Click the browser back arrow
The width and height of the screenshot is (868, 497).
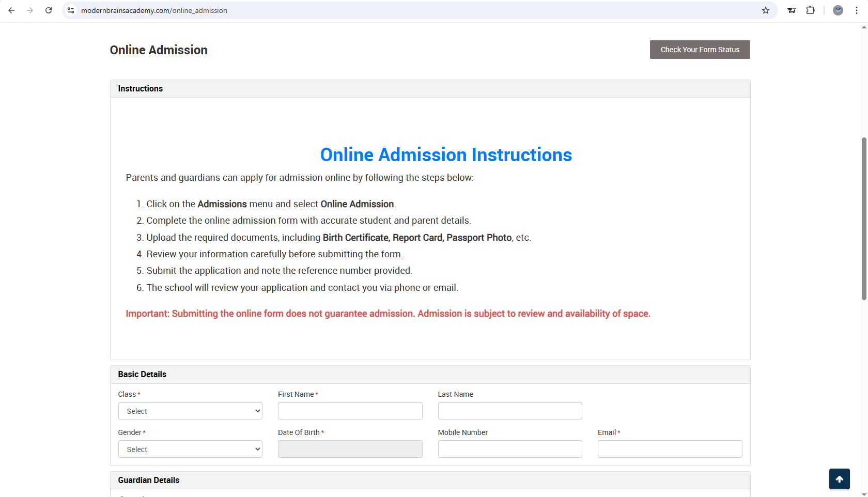point(11,10)
